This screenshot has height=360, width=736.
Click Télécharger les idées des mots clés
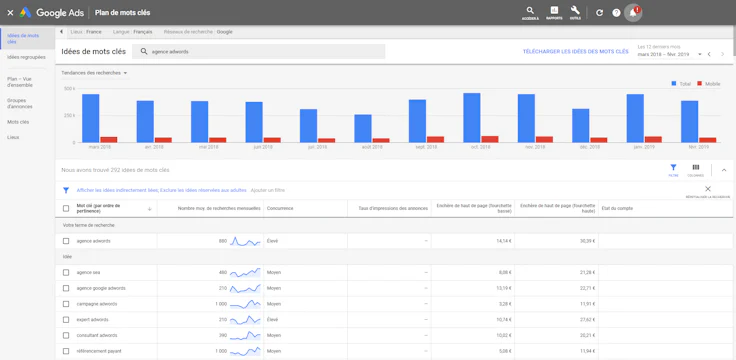pyautogui.click(x=575, y=52)
